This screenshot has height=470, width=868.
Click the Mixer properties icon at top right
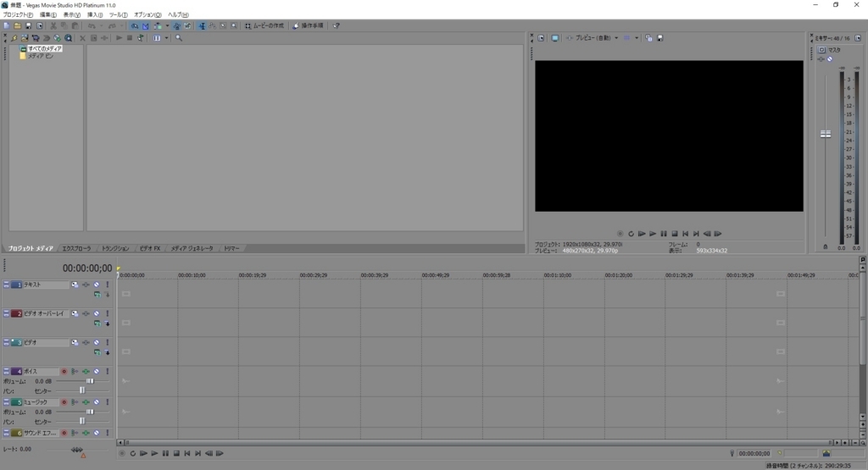click(858, 38)
